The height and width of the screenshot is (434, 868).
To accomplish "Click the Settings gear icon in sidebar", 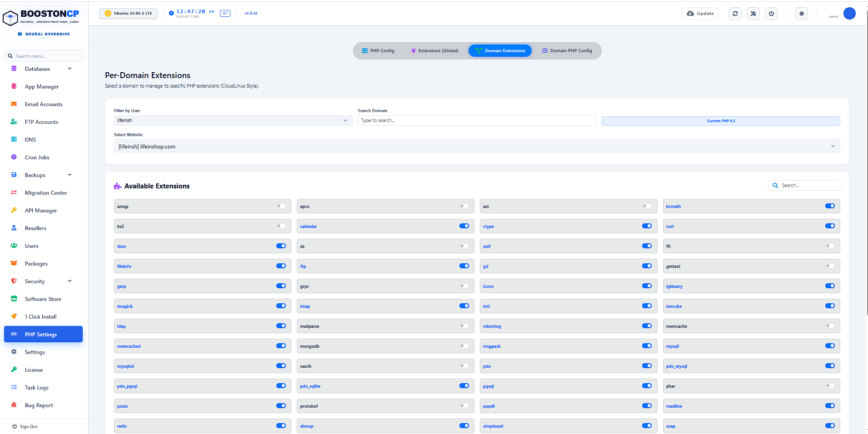I will point(14,352).
